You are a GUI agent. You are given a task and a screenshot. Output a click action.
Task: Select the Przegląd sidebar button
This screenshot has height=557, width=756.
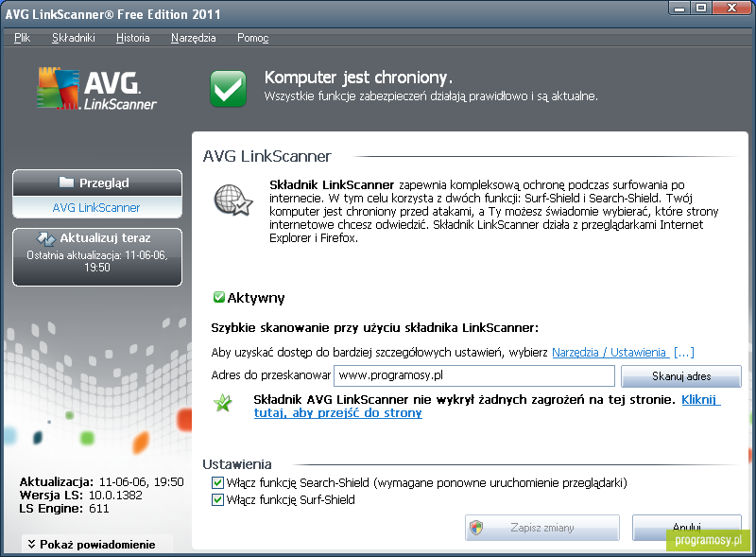click(97, 183)
